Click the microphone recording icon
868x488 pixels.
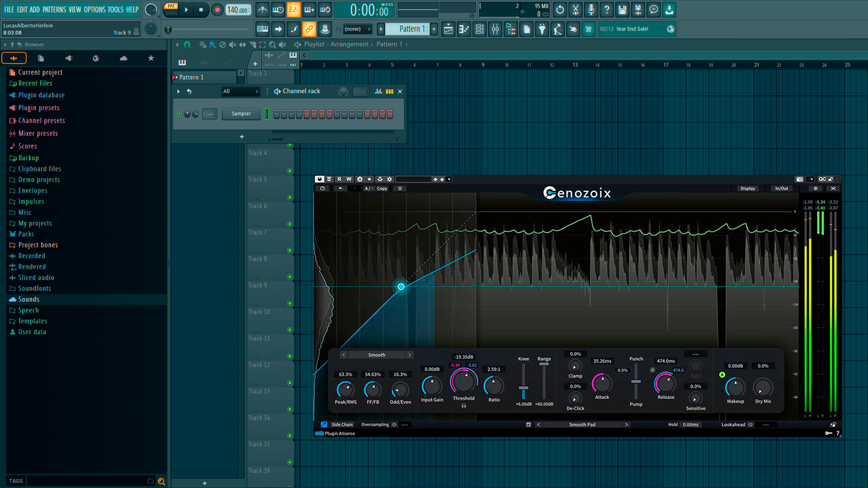coord(592,10)
